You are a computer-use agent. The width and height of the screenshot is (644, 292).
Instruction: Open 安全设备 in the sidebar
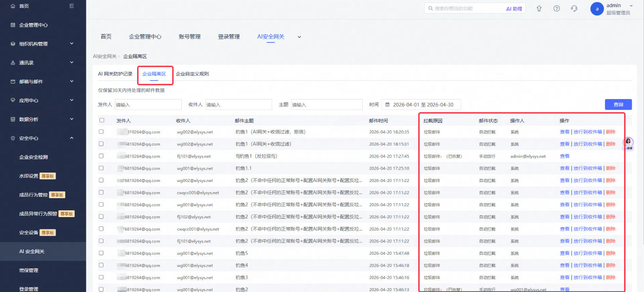coord(29,233)
